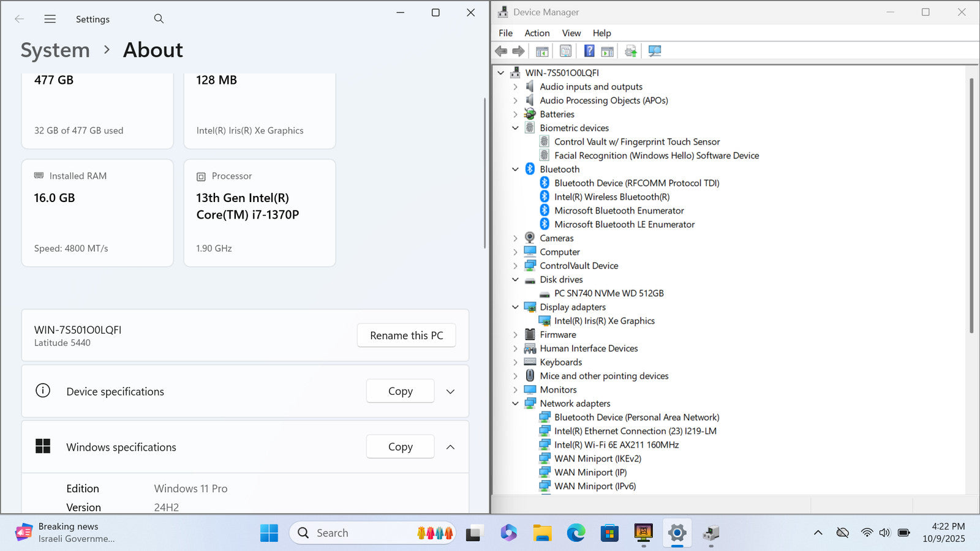Copy the Device specifications
The width and height of the screenshot is (980, 551).
point(400,391)
